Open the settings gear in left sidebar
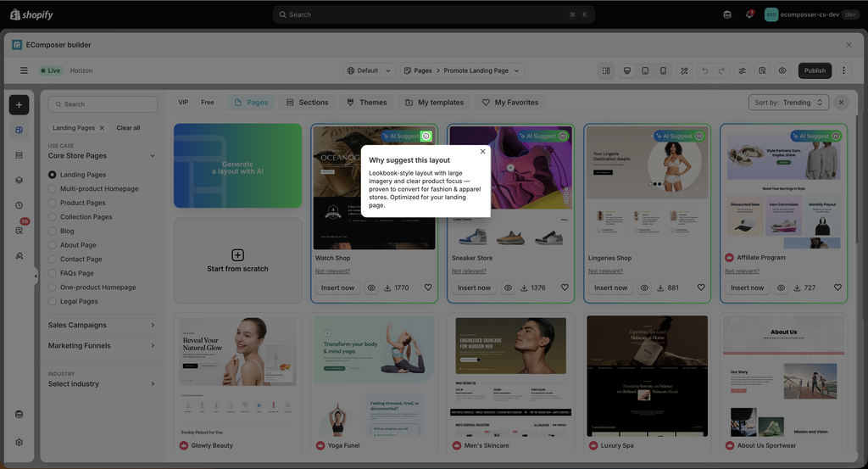The width and height of the screenshot is (868, 469). [x=19, y=443]
